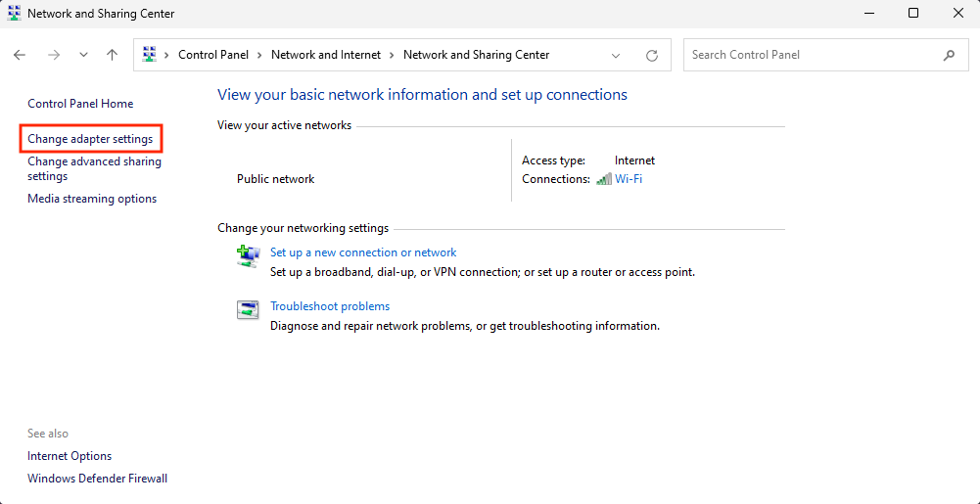Click 'Diagnose and repair network problems' description

tap(465, 326)
